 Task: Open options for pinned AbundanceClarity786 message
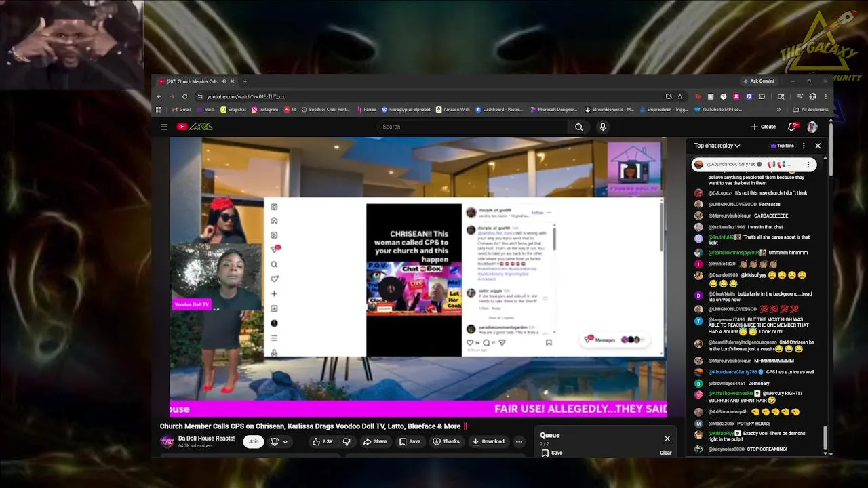[808, 165]
